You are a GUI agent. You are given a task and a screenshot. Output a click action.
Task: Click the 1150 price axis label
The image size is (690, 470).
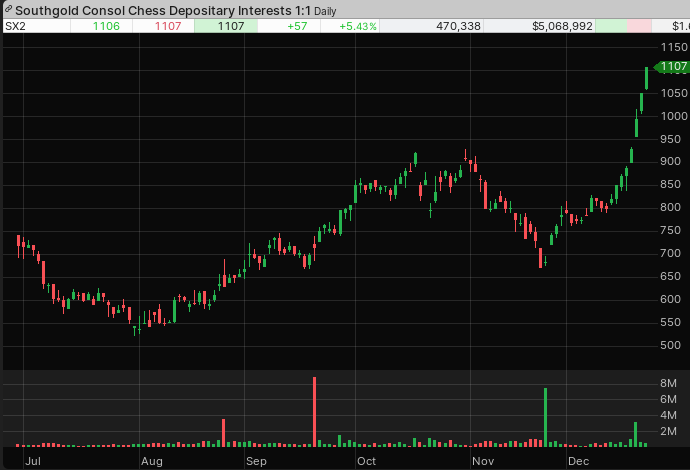[x=674, y=47]
